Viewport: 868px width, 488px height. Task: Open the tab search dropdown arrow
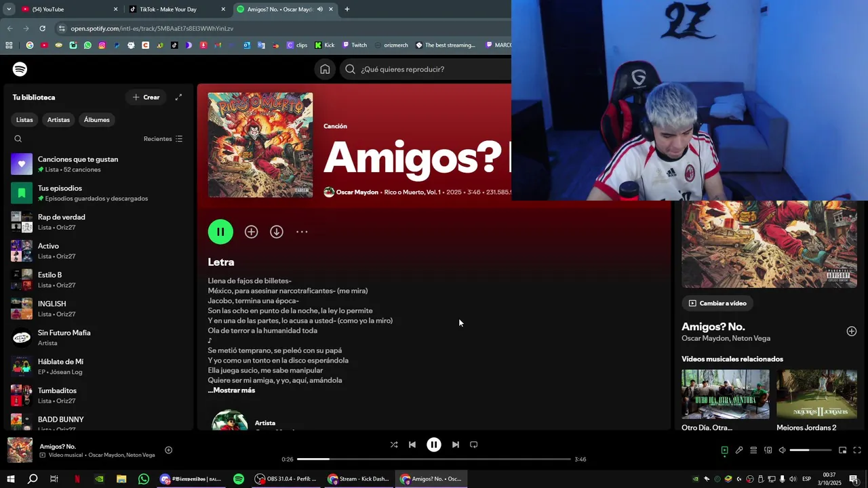pos(9,9)
